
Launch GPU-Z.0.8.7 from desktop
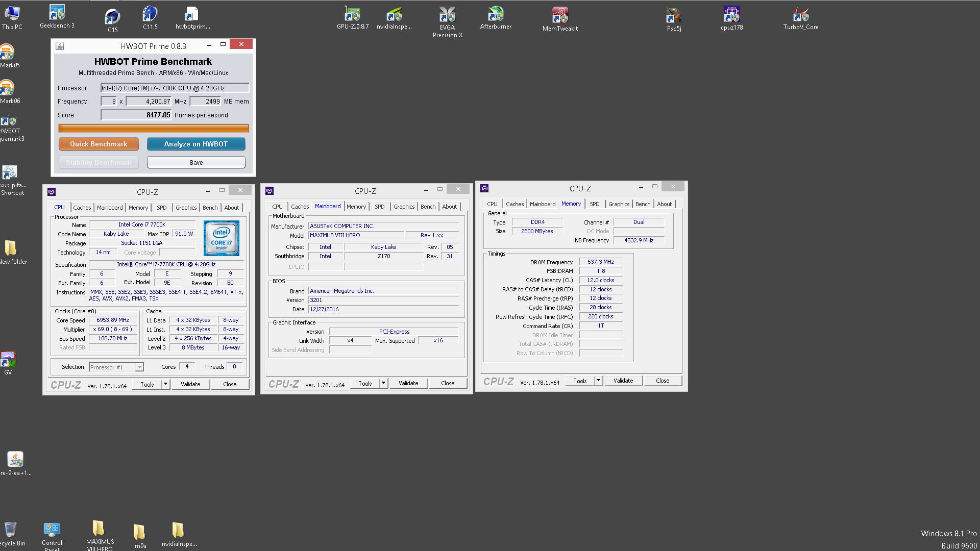click(x=352, y=18)
